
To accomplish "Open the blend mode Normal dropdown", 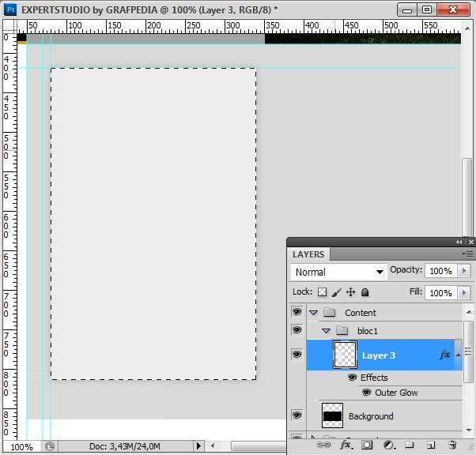I will (x=338, y=272).
